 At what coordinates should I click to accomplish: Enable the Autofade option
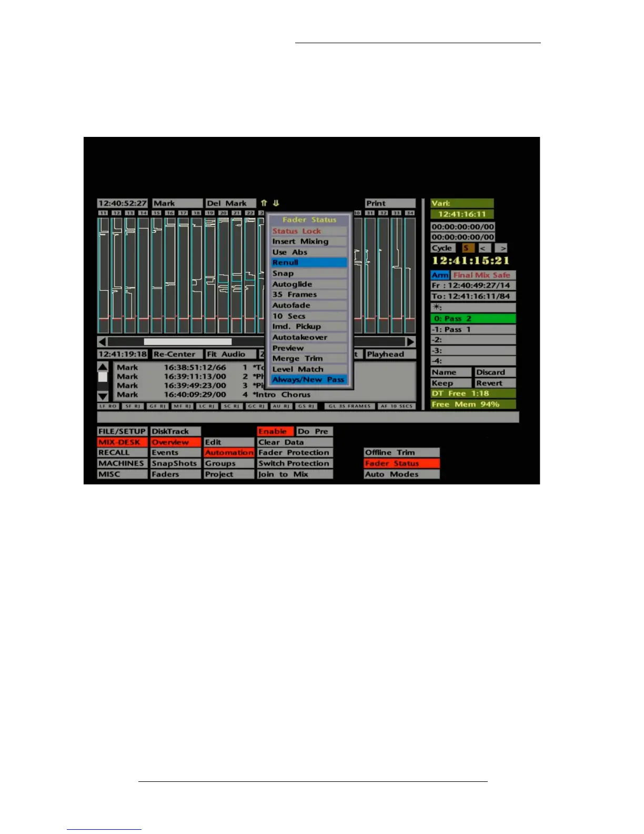pos(309,305)
